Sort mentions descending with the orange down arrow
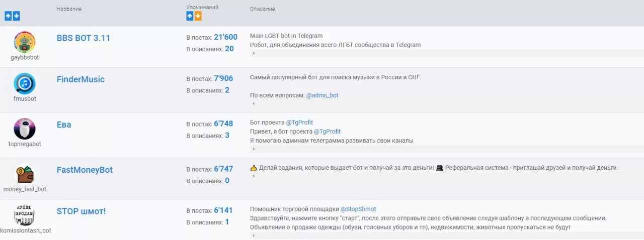Screen dimensions: 644x240 pos(198,16)
